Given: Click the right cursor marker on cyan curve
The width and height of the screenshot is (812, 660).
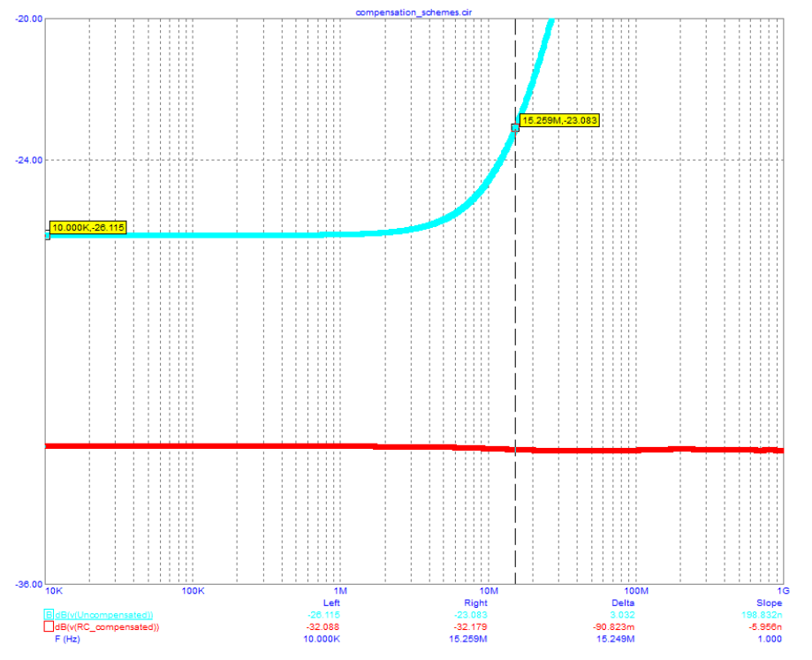Looking at the screenshot, I should click(515, 128).
